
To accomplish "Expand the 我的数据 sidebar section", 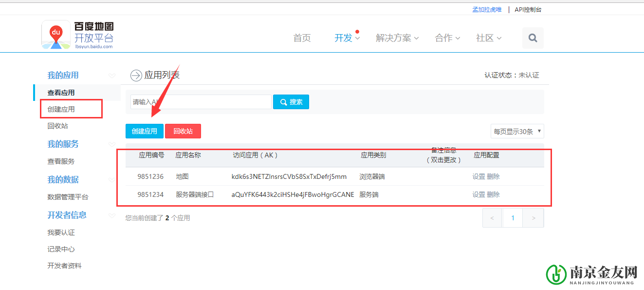I will coord(111,180).
